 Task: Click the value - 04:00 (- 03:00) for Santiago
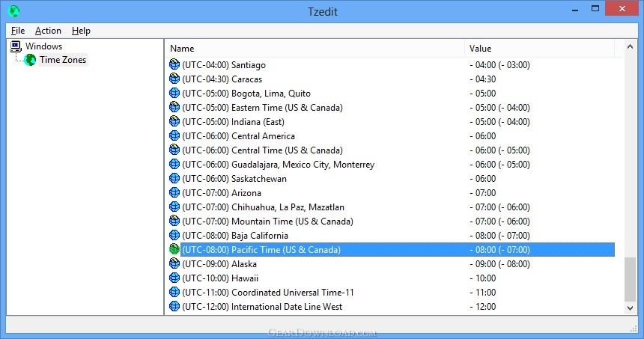tap(499, 65)
